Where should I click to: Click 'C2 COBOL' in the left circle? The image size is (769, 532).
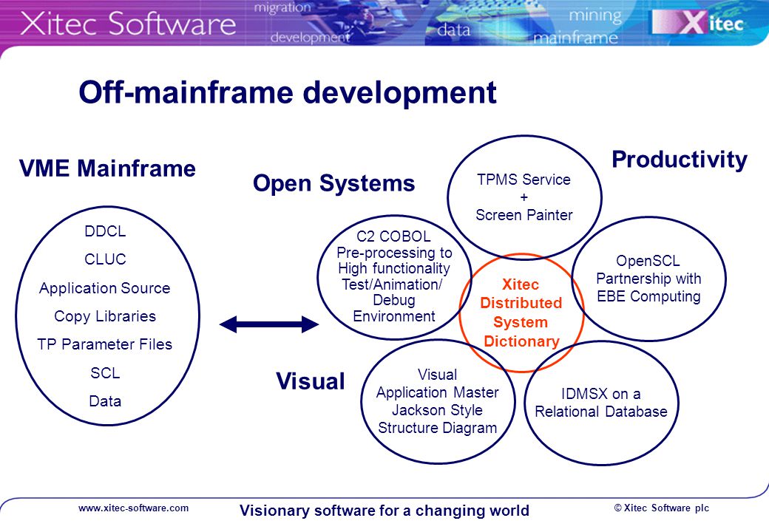coord(394,236)
